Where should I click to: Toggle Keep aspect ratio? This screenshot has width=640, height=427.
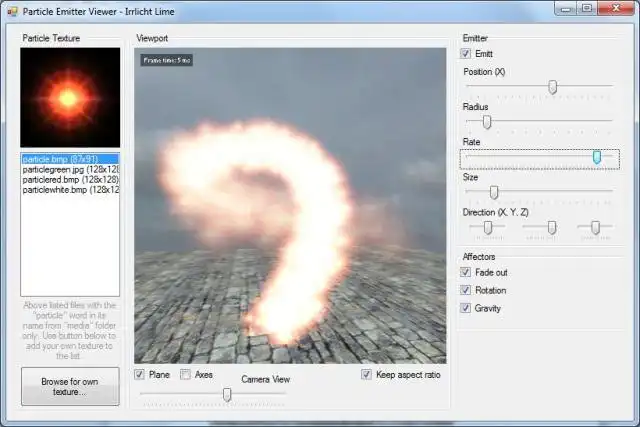367,374
